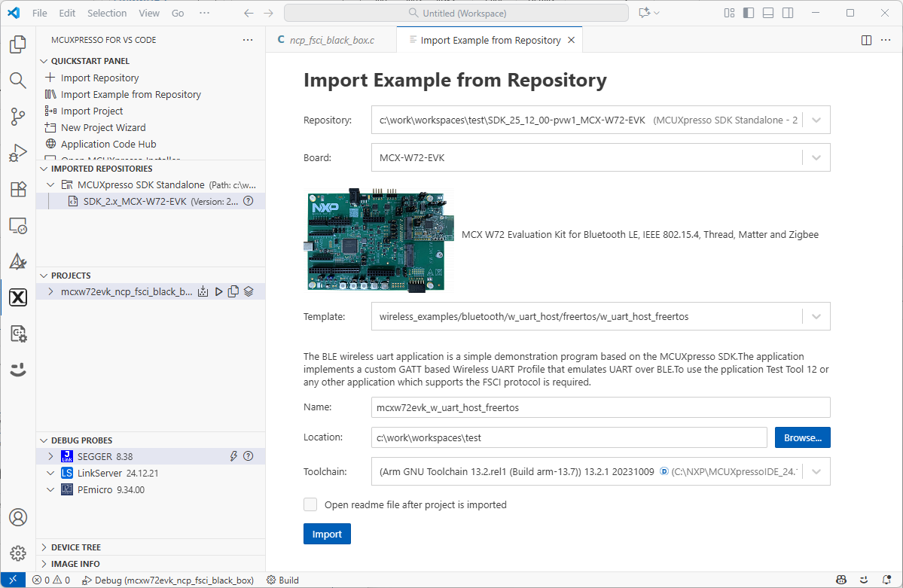Open the Board dropdown showing MCX-W72-EVK
The image size is (903, 588).
816,157
